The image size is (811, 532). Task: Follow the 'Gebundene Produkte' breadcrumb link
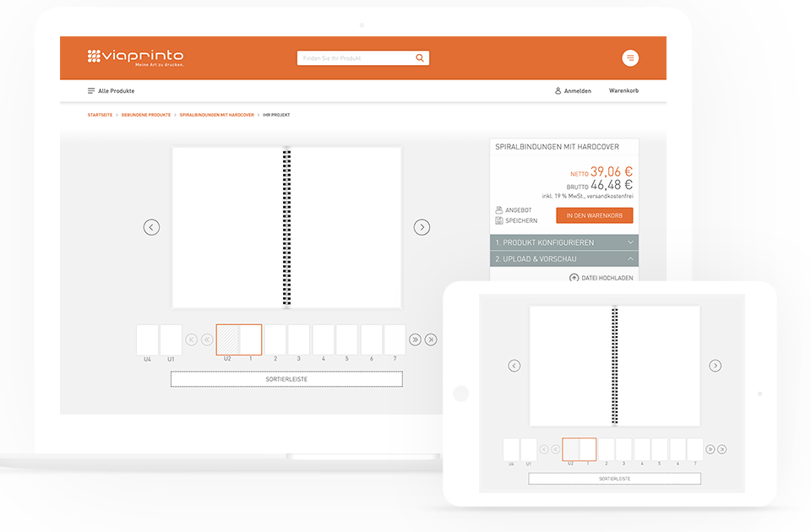click(x=145, y=115)
